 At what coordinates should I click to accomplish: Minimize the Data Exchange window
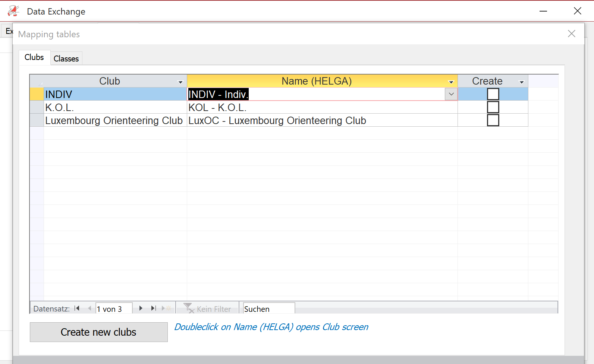point(543,11)
